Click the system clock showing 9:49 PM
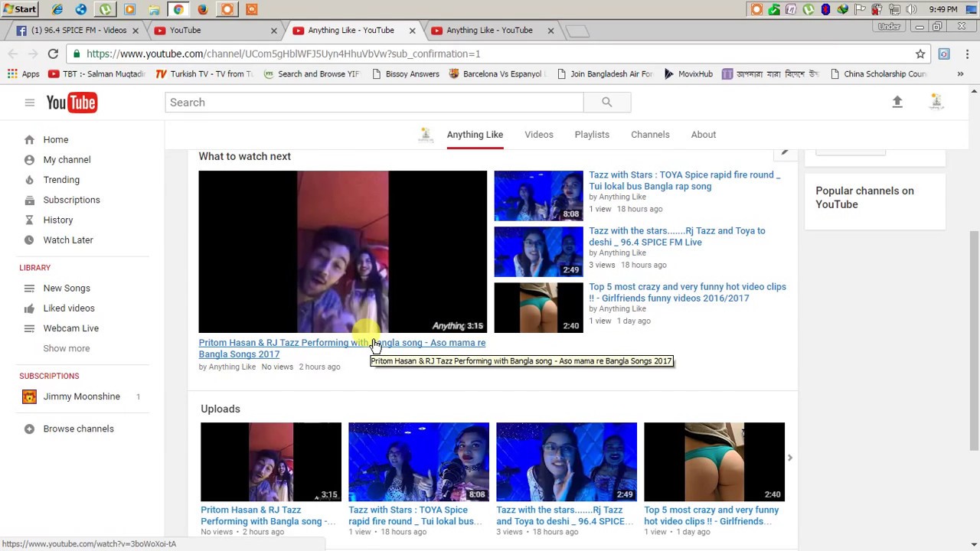 point(942,9)
